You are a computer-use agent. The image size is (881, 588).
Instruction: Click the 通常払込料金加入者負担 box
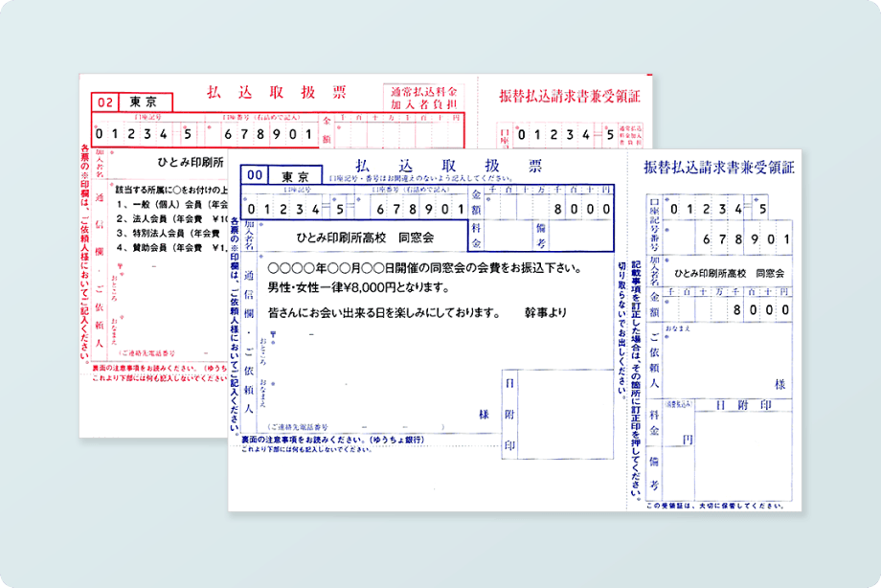pos(423,94)
